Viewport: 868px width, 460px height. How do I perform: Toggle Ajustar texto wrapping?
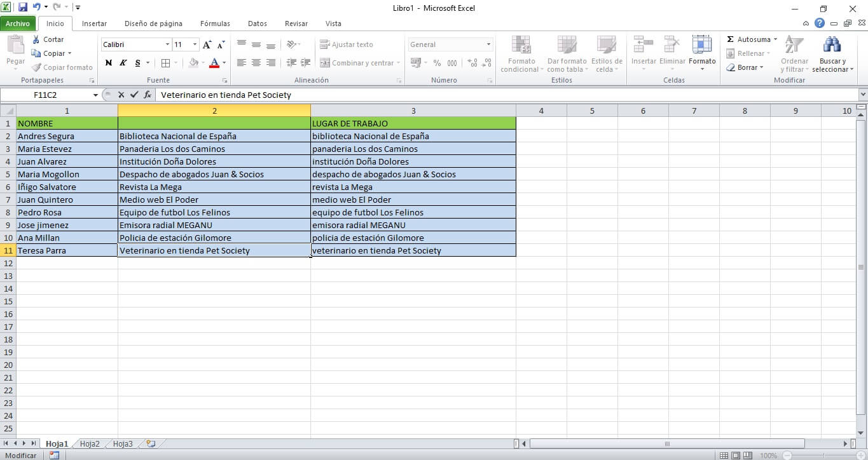[x=347, y=44]
